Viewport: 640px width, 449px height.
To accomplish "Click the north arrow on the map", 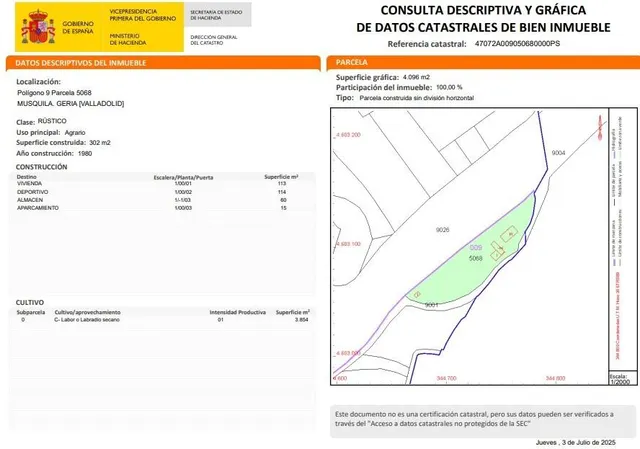I will coord(600,128).
